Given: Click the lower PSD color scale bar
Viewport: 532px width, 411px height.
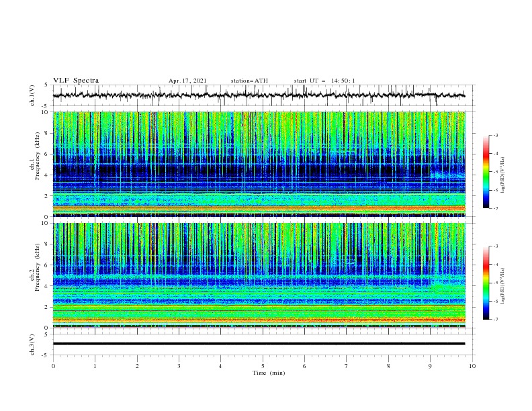Looking at the screenshot, I should pyautogui.click(x=486, y=283).
